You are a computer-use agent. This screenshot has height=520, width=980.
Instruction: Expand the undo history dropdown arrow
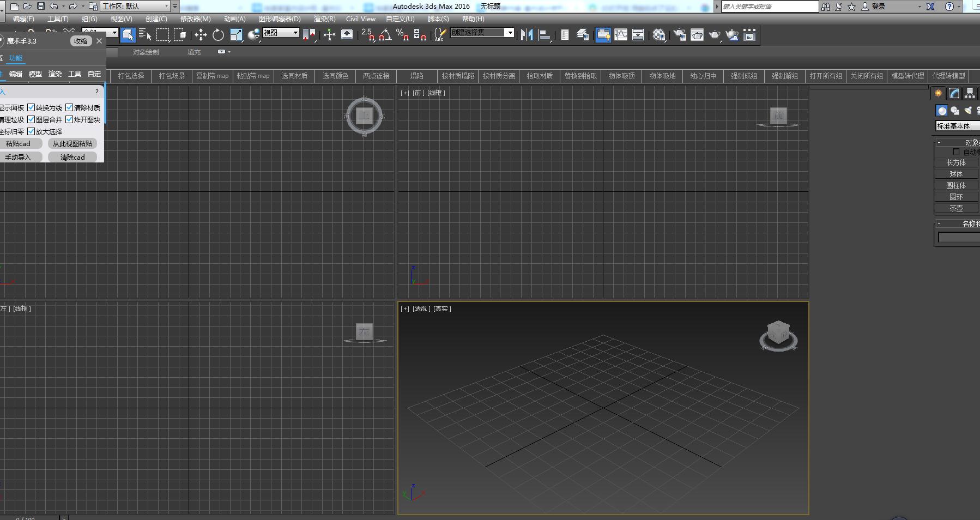coord(63,6)
